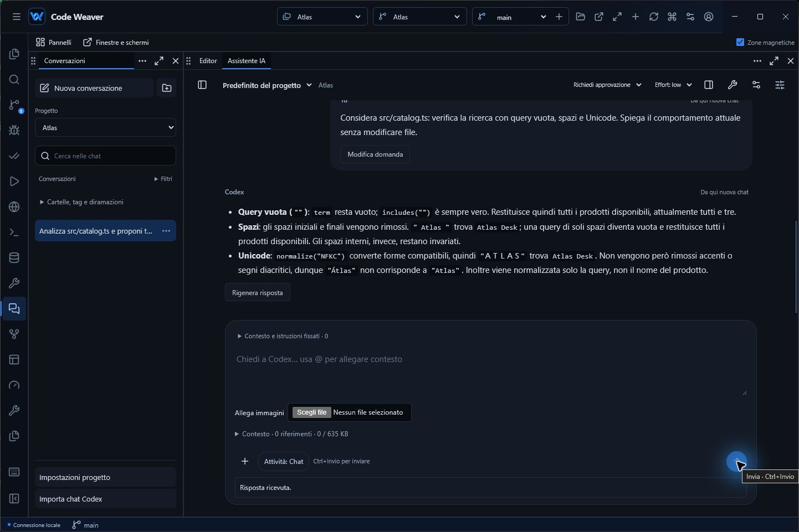Image resolution: width=799 pixels, height=532 pixels.
Task: Open the Pannelli menu
Action: click(x=54, y=42)
